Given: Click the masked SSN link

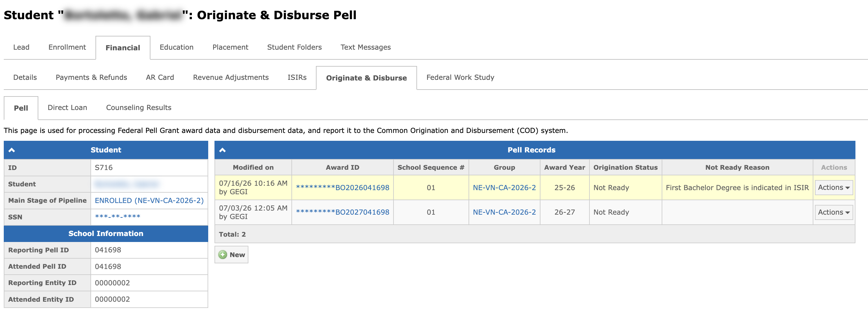Looking at the screenshot, I should 117,217.
